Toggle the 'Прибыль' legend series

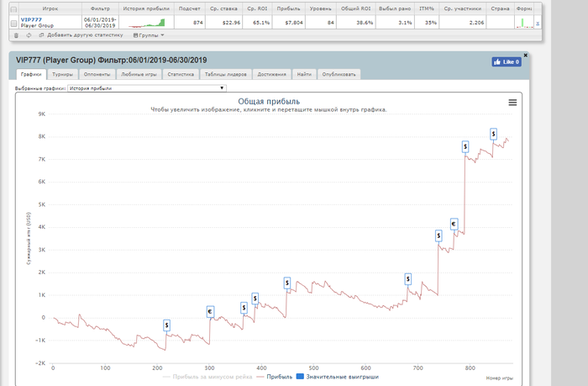click(x=275, y=377)
